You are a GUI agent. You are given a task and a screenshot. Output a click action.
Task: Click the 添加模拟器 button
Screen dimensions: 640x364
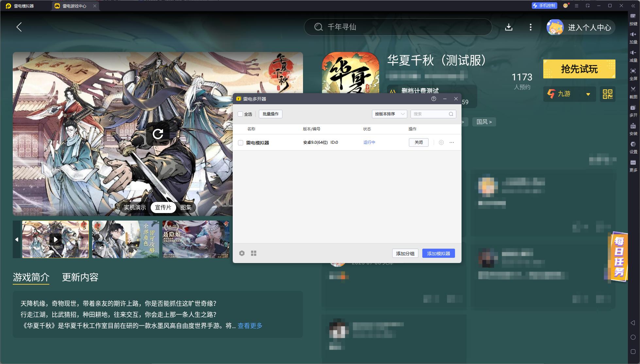(439, 254)
